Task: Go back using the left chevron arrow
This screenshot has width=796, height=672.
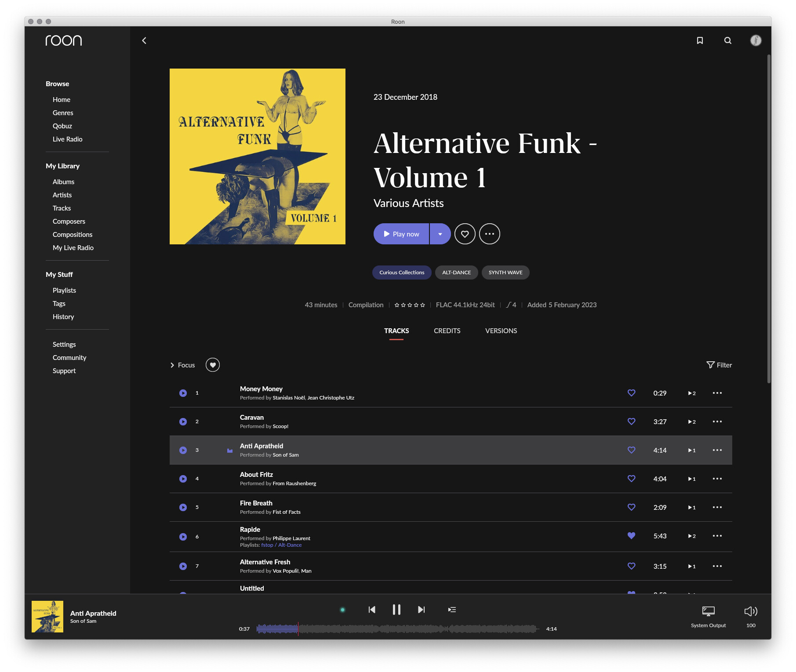Action: pyautogui.click(x=144, y=40)
